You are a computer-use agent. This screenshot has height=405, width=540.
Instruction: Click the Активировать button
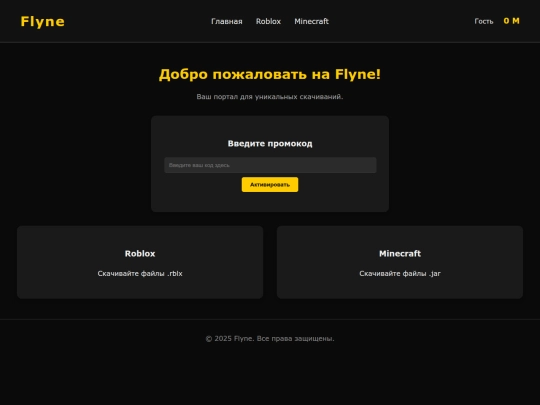pos(270,185)
